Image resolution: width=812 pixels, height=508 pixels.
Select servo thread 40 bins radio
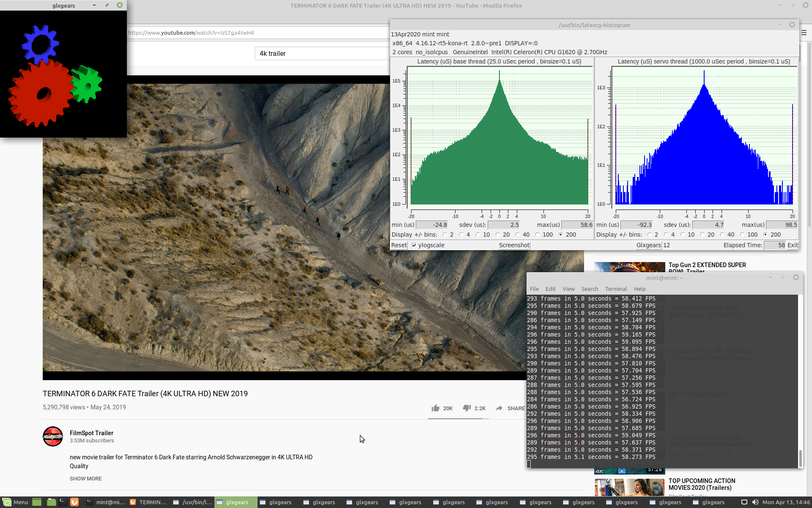(722, 235)
